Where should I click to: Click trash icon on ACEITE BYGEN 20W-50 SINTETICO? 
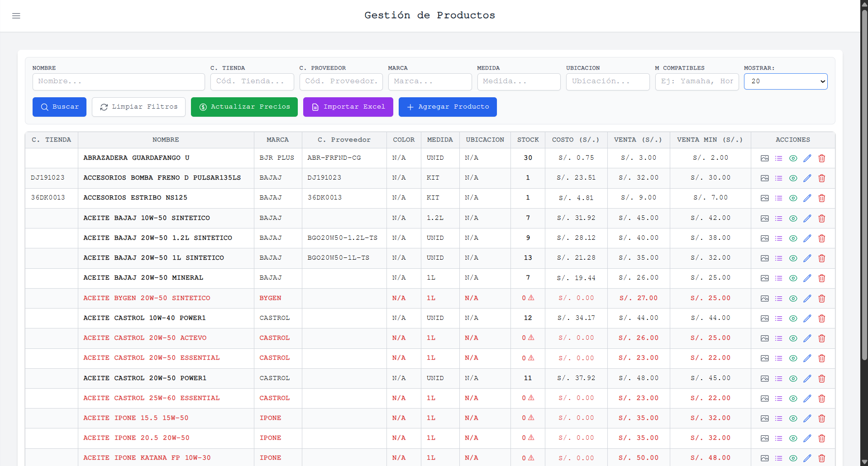(822, 299)
